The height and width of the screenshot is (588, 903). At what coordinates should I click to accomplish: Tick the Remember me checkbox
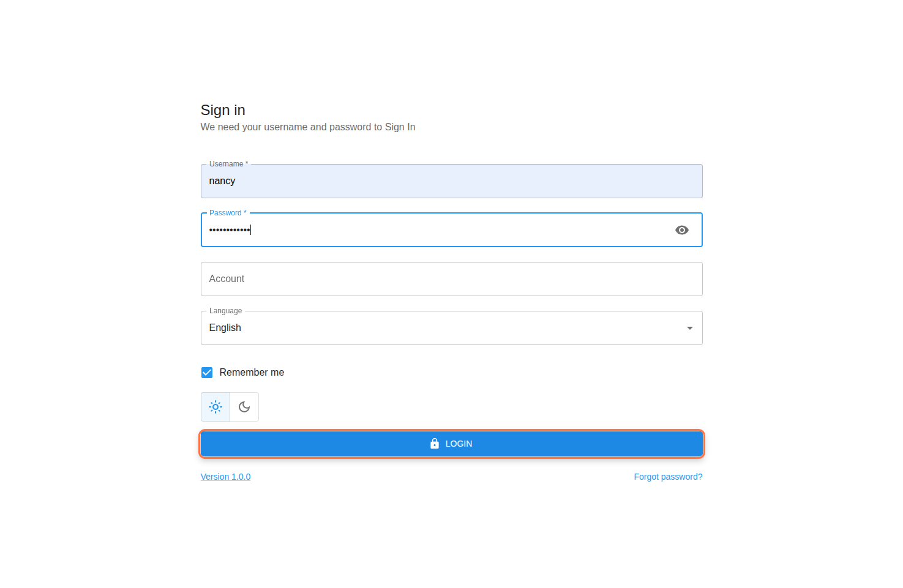[207, 373]
